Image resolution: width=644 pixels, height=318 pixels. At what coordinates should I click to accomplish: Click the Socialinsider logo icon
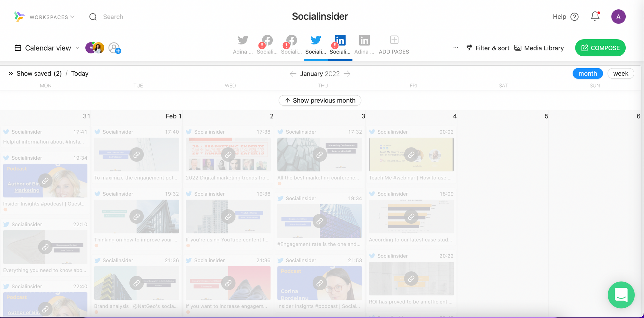(19, 16)
